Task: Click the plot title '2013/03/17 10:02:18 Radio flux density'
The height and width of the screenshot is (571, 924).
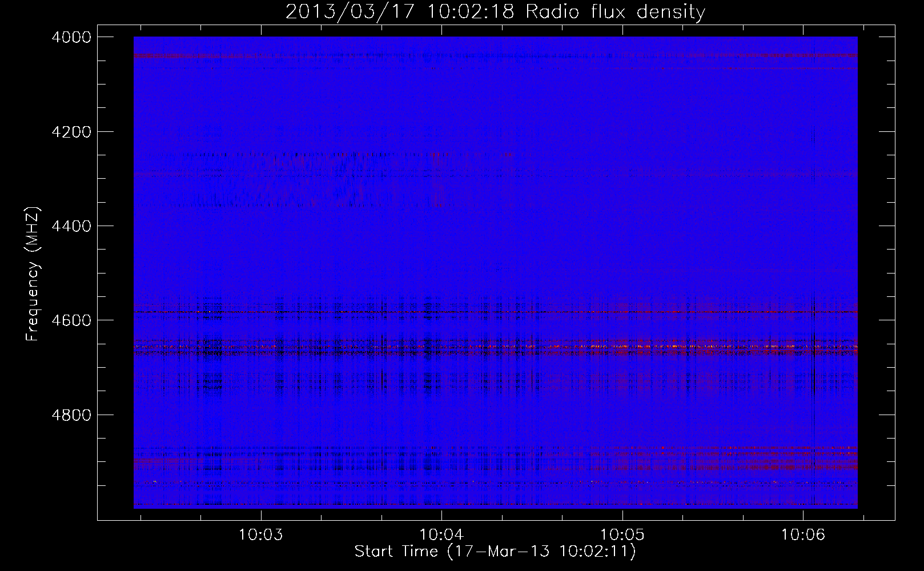Action: point(495,11)
